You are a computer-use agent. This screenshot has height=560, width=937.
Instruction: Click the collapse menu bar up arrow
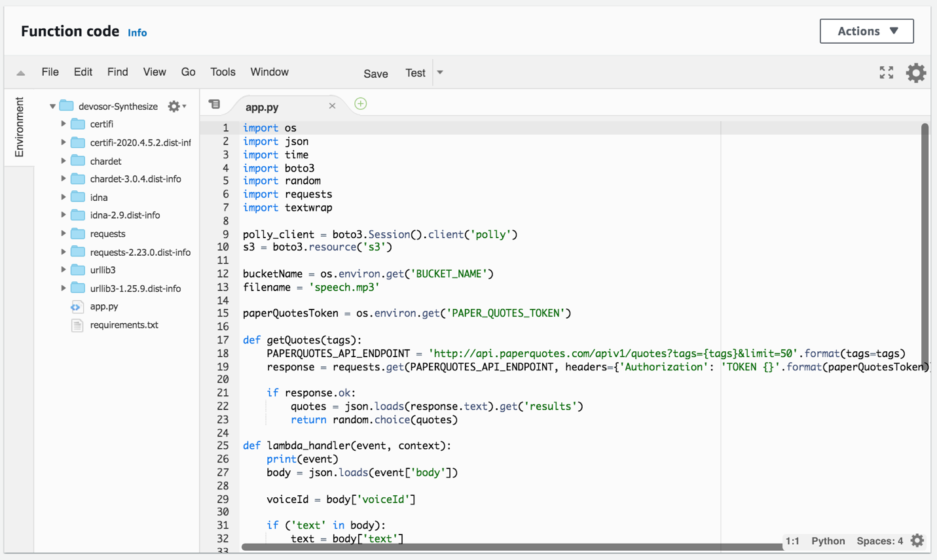21,73
